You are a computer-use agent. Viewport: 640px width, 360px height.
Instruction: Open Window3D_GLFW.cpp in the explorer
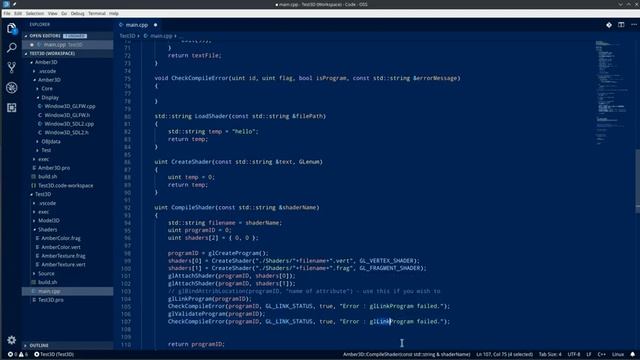[70, 106]
